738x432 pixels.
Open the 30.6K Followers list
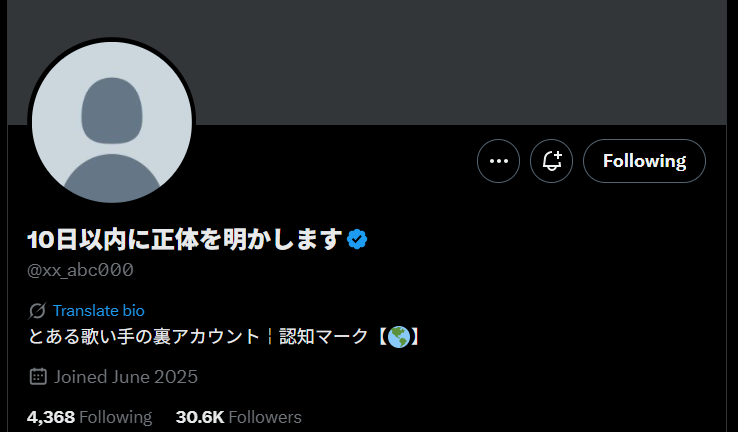pos(239,417)
